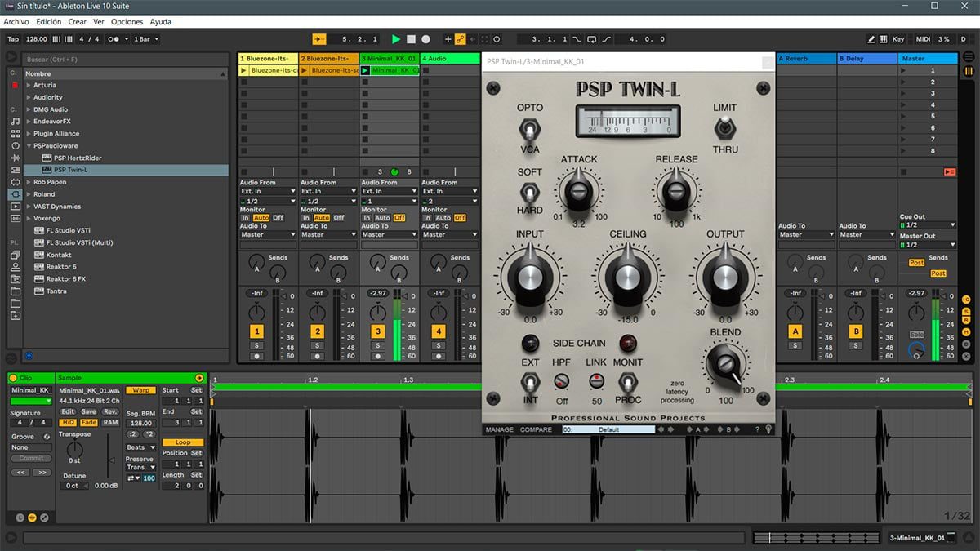Screen dimensions: 980x551
Task: Expand the Voxengo folder in browser
Action: coord(29,218)
